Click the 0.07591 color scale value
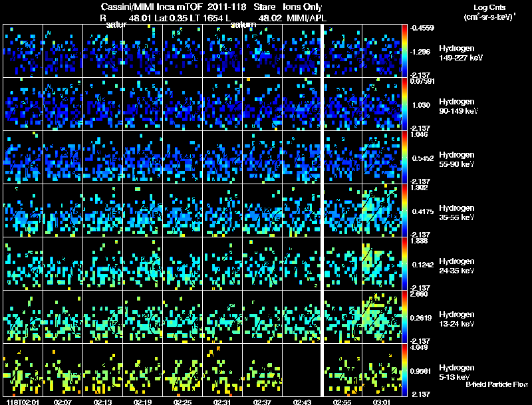Viewport: 532px width, 405px height. [422, 81]
